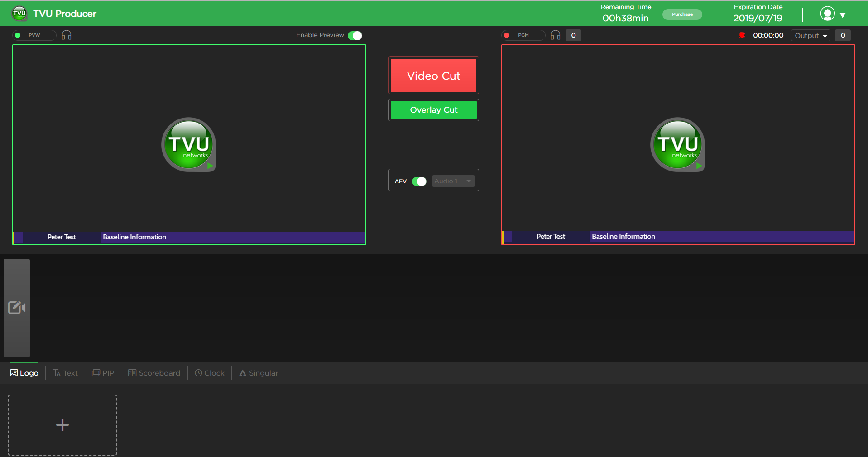Click the TVU Producer logo icon
This screenshot has width=868, height=457.
pos(19,14)
